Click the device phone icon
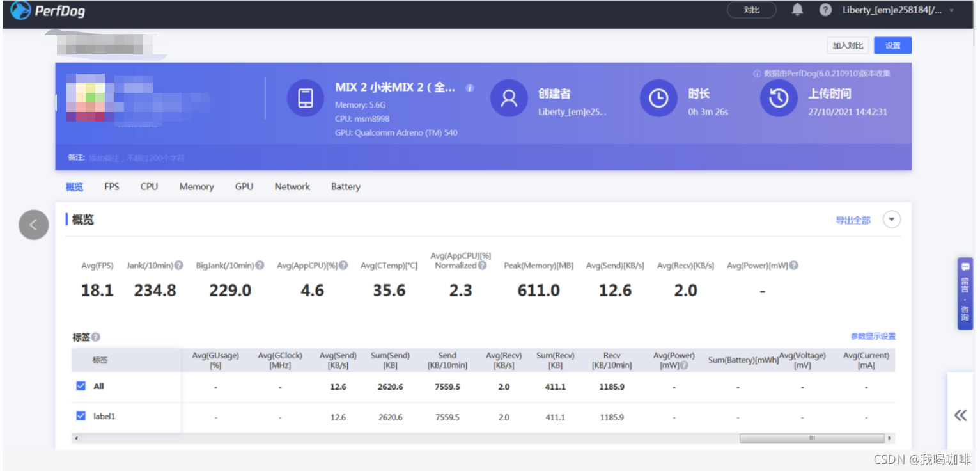The height and width of the screenshot is (471, 980). [x=306, y=98]
